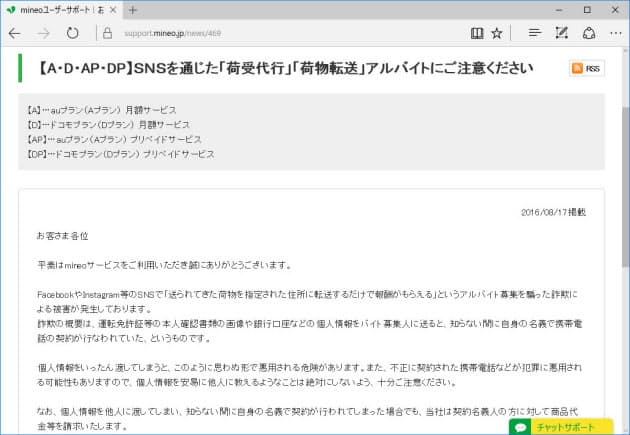630x435 pixels.
Task: Subscribe via the RSS button
Action: [587, 68]
